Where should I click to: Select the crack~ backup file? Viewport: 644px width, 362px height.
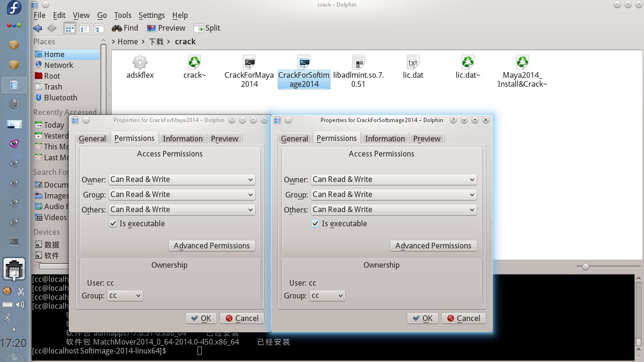pyautogui.click(x=194, y=67)
